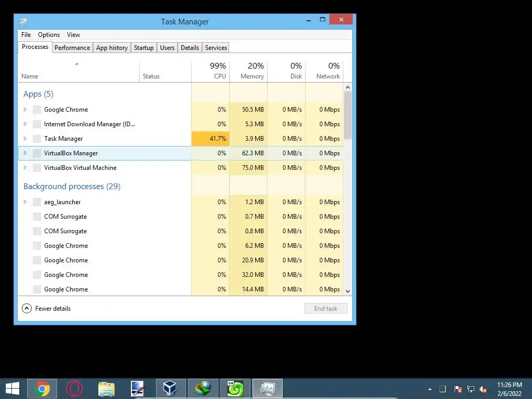Select the Background processes (29) header

(x=72, y=187)
